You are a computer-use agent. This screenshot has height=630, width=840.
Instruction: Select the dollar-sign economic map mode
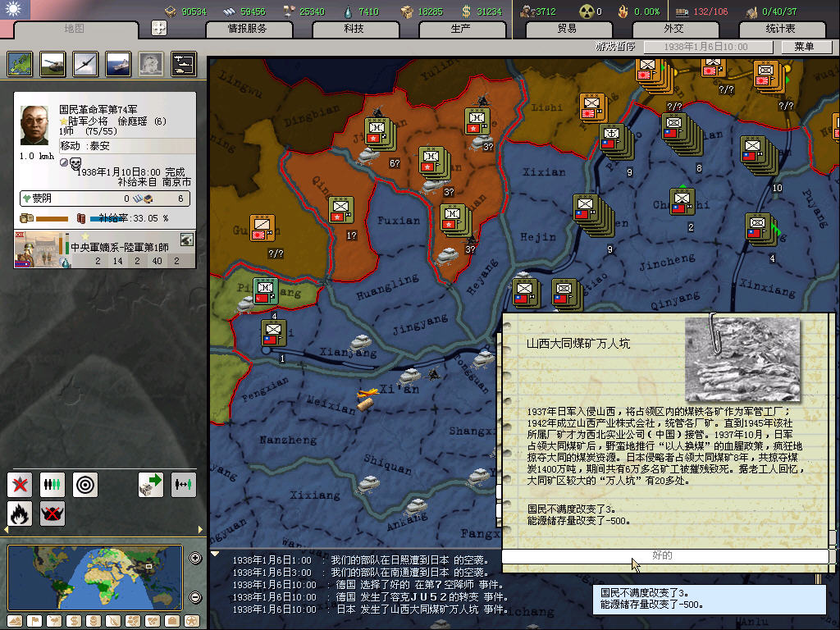point(74,621)
